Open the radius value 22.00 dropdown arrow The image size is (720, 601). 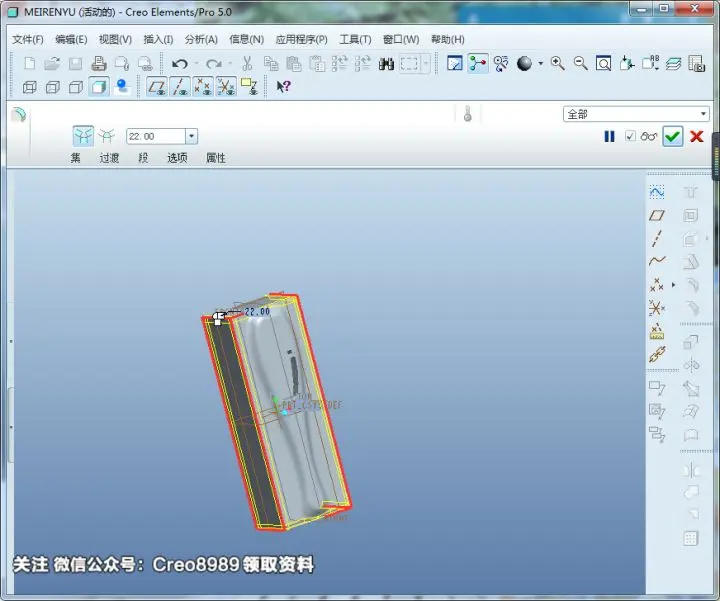coord(191,136)
